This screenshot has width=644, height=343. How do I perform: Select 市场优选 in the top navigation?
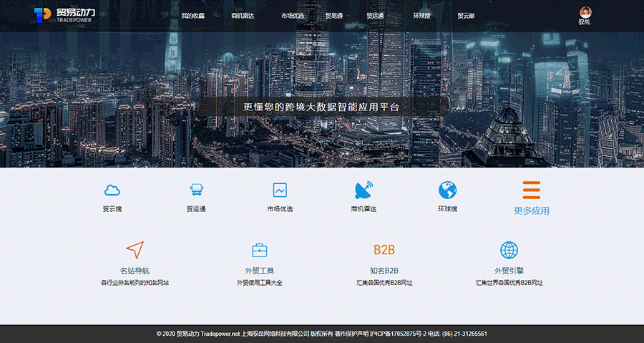[x=293, y=16]
